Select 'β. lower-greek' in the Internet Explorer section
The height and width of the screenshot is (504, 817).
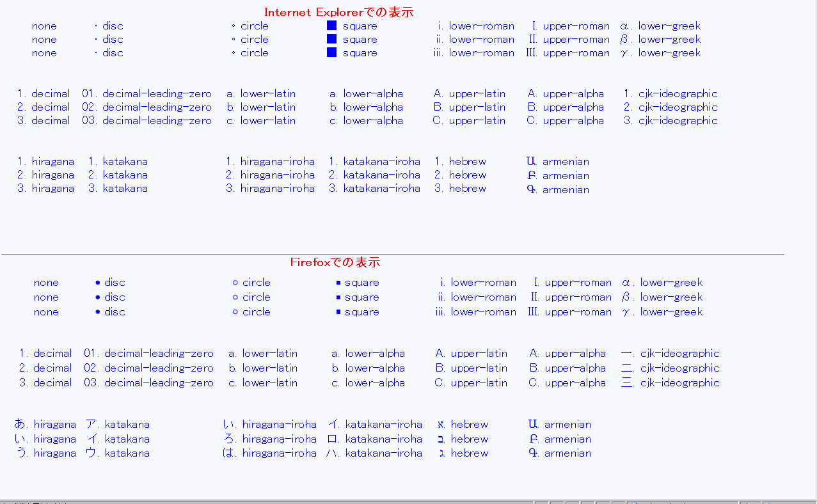click(660, 40)
